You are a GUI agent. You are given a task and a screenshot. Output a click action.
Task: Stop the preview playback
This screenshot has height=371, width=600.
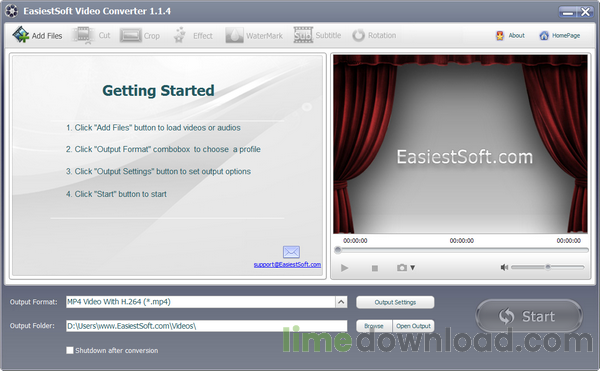click(x=375, y=268)
